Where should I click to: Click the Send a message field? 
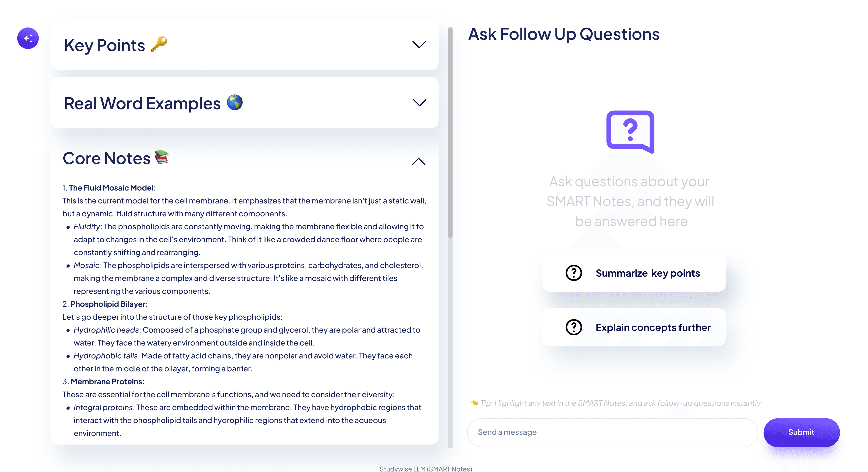612,432
